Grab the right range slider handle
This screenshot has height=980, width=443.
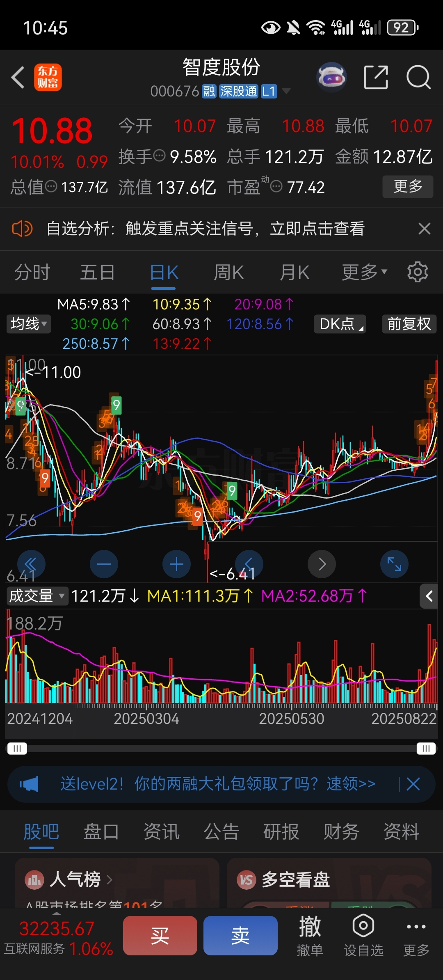click(426, 749)
